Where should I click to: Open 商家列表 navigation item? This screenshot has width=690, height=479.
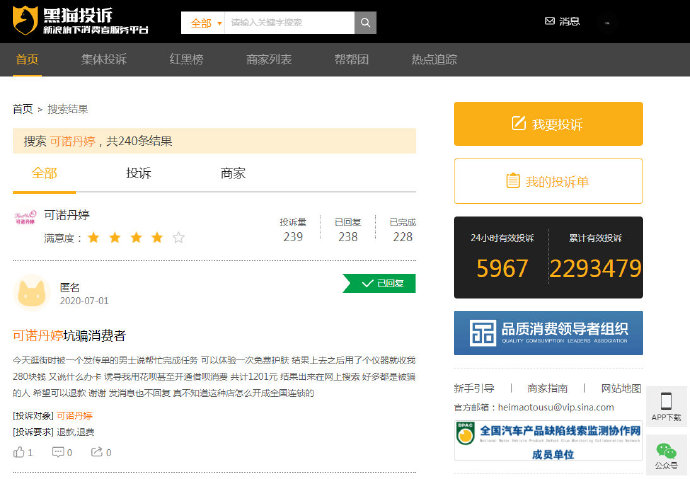click(269, 59)
